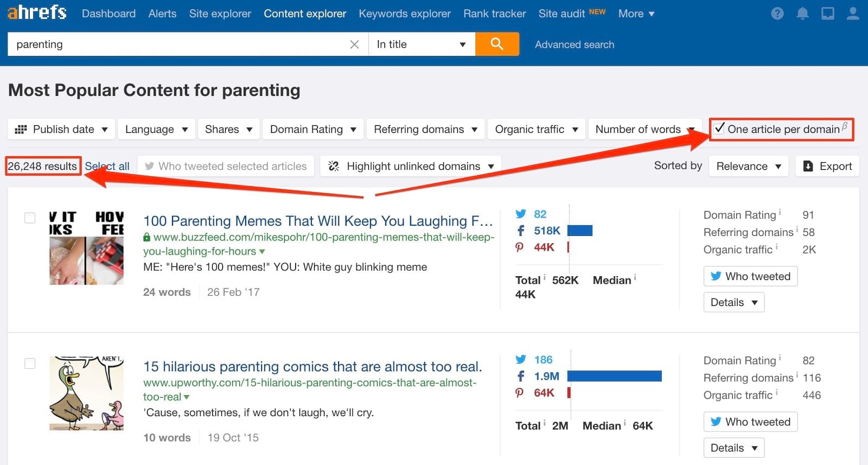Go to Dashboard in top navigation
868x465 pixels.
pyautogui.click(x=108, y=14)
